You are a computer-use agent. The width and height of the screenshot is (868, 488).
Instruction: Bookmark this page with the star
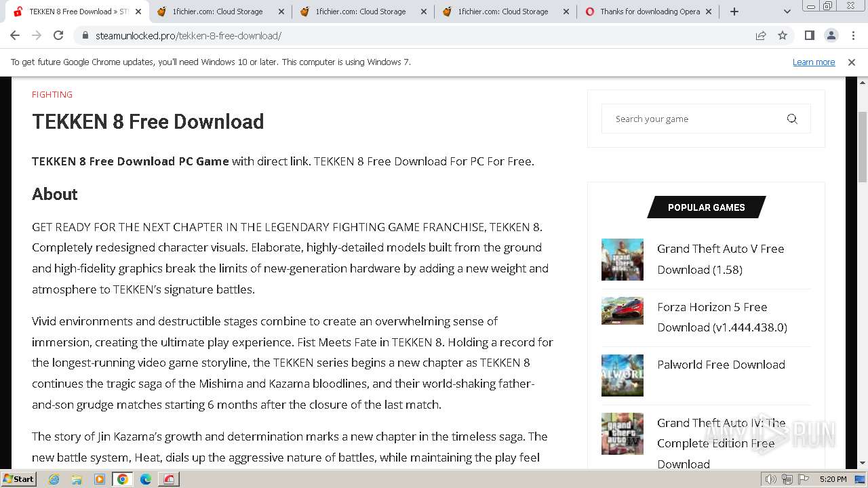coord(783,35)
